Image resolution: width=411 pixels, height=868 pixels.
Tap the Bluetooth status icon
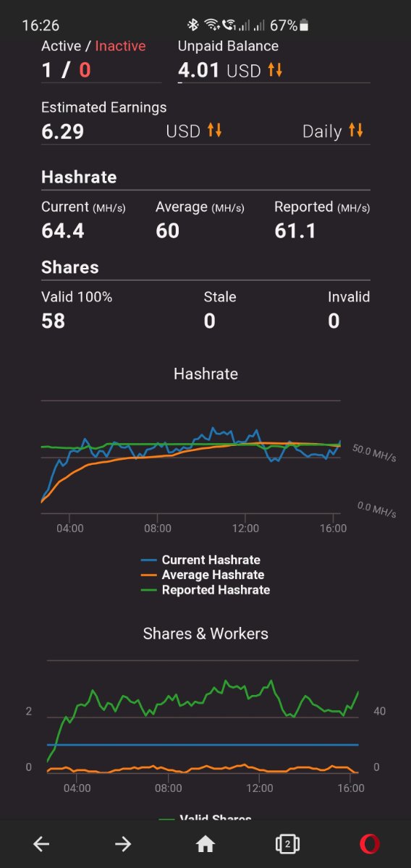[x=192, y=25]
